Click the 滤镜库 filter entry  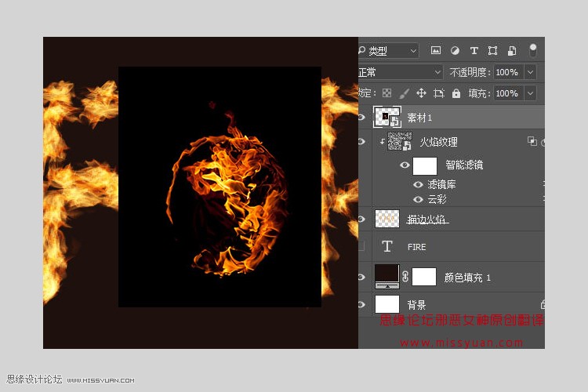coord(441,184)
